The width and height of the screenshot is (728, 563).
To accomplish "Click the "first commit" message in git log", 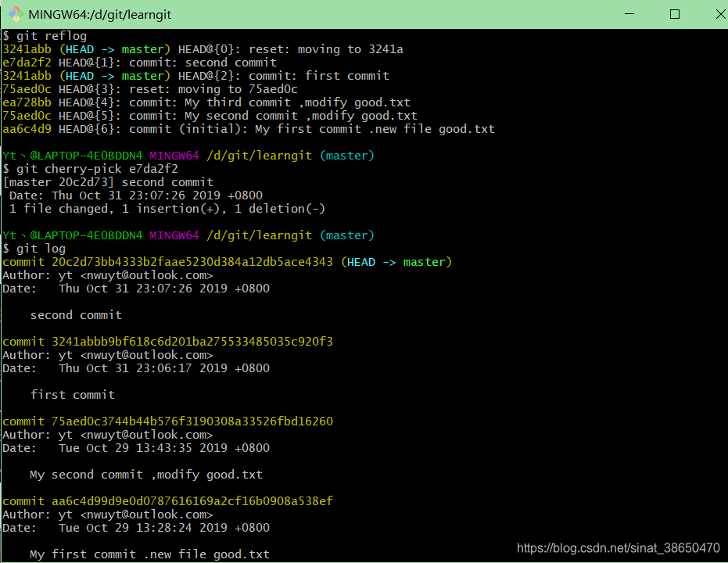I will coord(73,395).
